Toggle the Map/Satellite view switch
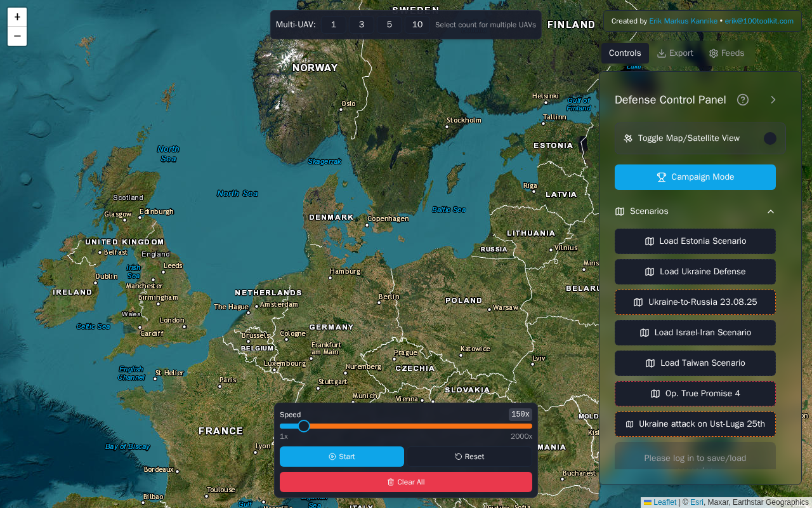812x508 pixels. point(769,138)
